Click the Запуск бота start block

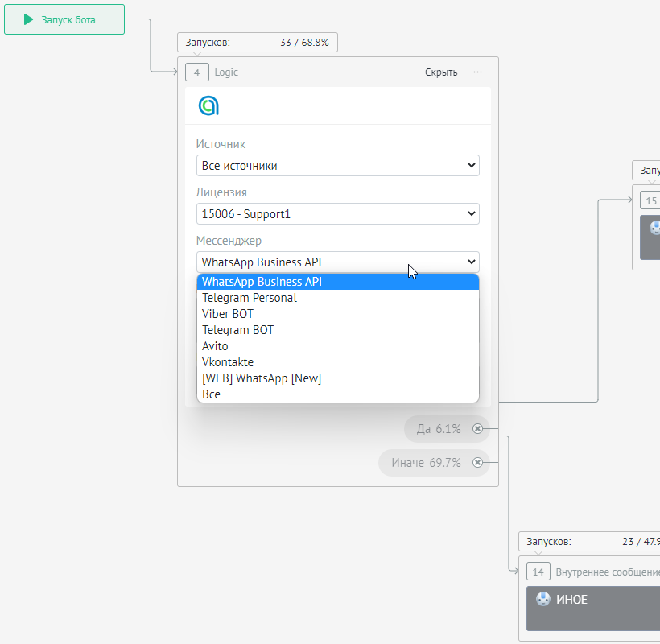click(64, 19)
